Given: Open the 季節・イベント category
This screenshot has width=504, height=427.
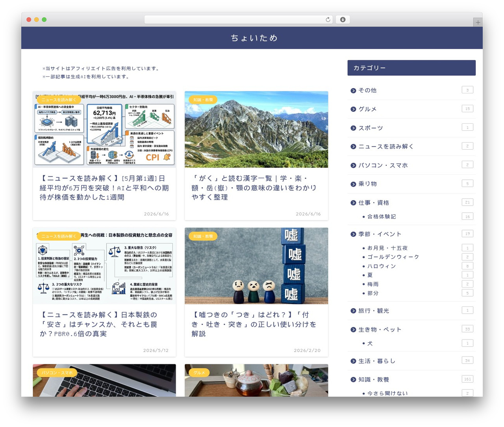Looking at the screenshot, I should [380, 234].
